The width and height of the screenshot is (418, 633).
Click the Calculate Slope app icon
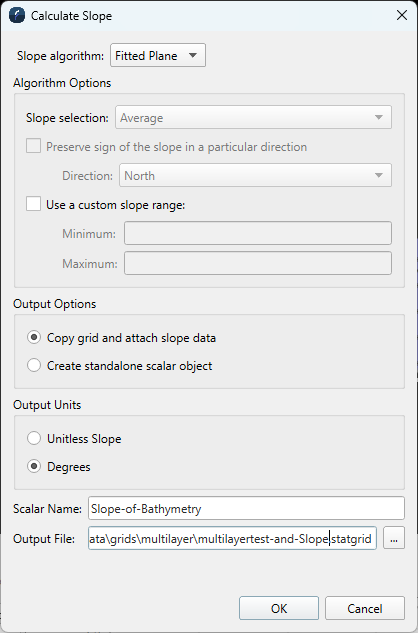(x=17, y=16)
